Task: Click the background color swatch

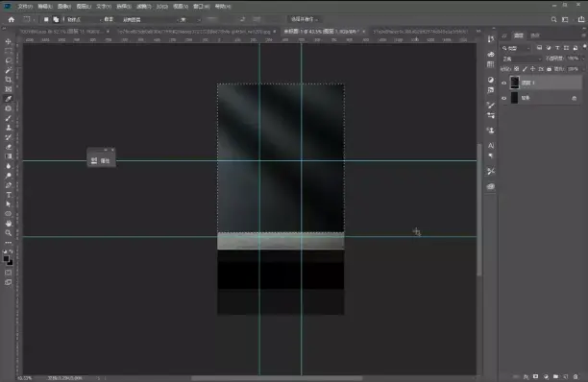Action: click(x=11, y=262)
